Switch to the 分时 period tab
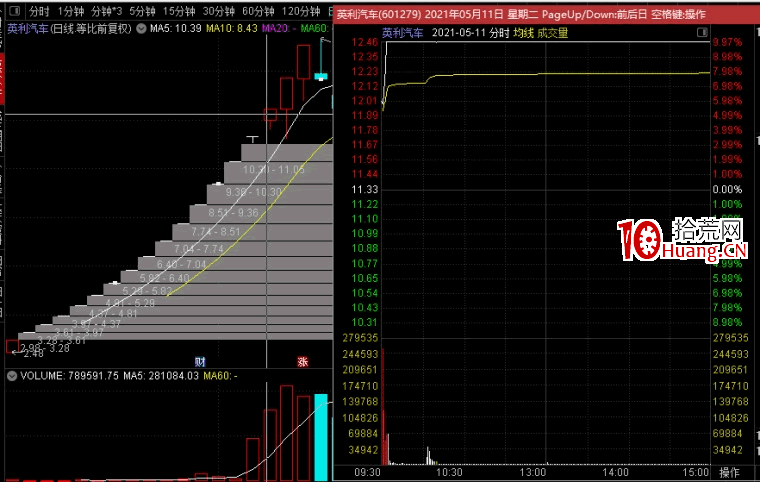Image resolution: width=760 pixels, height=482 pixels. [39, 11]
